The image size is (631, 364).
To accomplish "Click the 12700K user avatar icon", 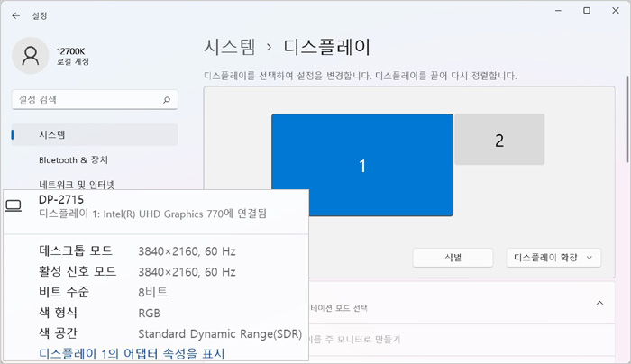I will tap(31, 56).
